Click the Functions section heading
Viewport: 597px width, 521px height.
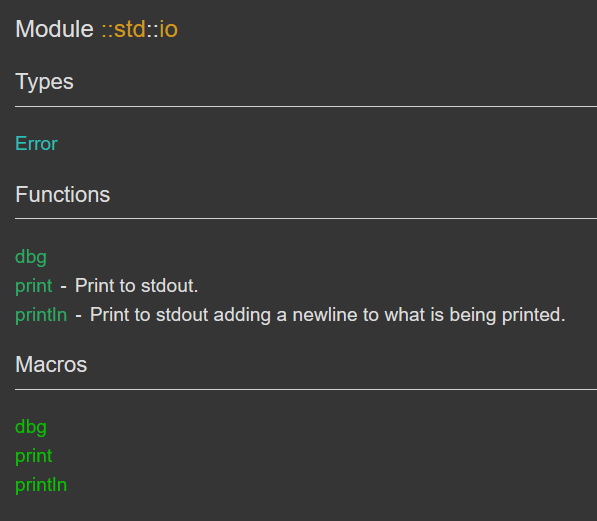tap(62, 195)
